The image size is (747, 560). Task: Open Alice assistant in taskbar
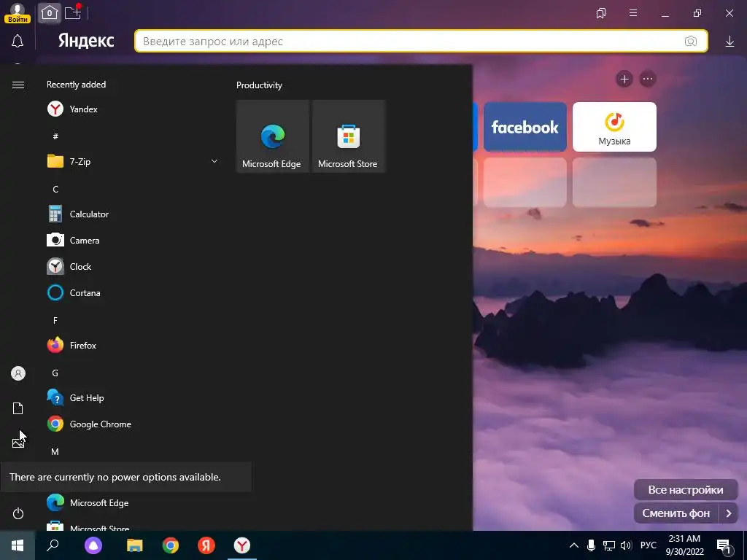click(x=93, y=545)
